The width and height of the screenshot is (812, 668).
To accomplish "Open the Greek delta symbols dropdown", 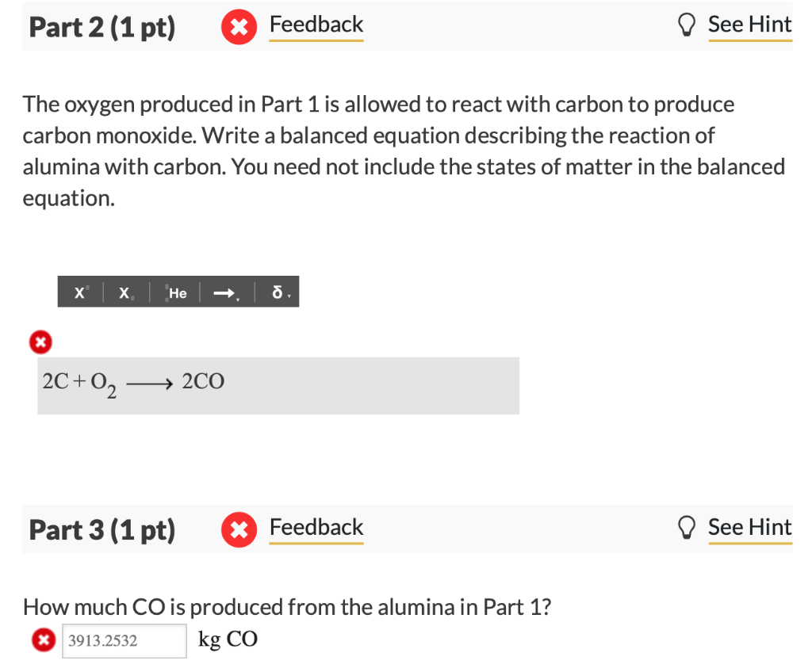I will click(278, 292).
